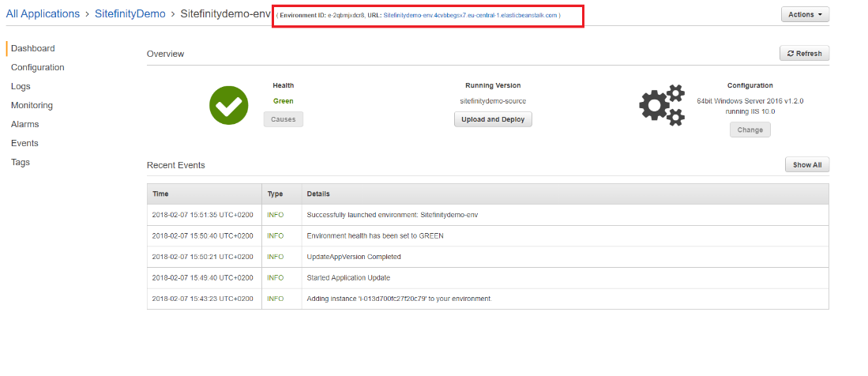The image size is (868, 376).
Task: Click the Upload and Deploy button
Action: pyautogui.click(x=494, y=119)
